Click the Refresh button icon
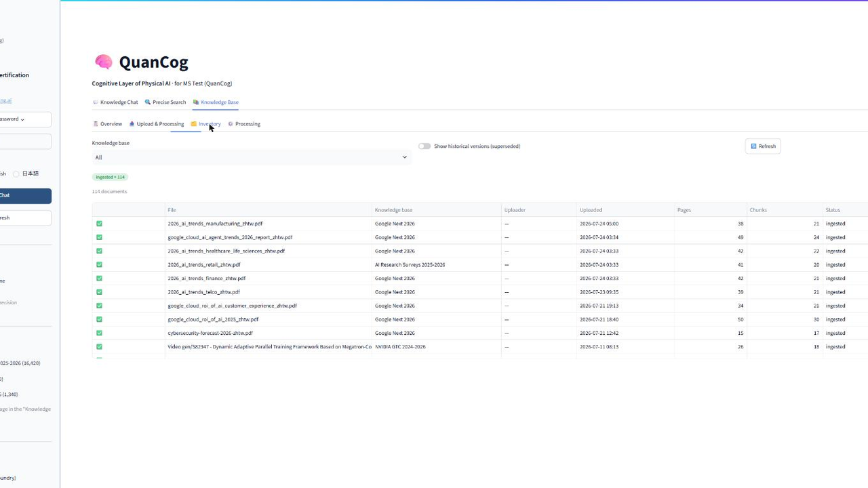The width and height of the screenshot is (868, 488). (x=753, y=146)
